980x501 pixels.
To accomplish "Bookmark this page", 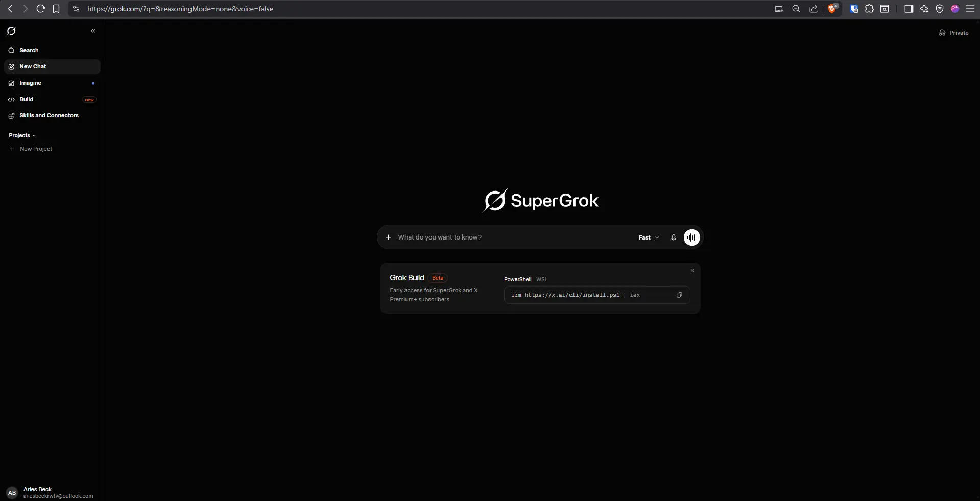I will pyautogui.click(x=56, y=9).
